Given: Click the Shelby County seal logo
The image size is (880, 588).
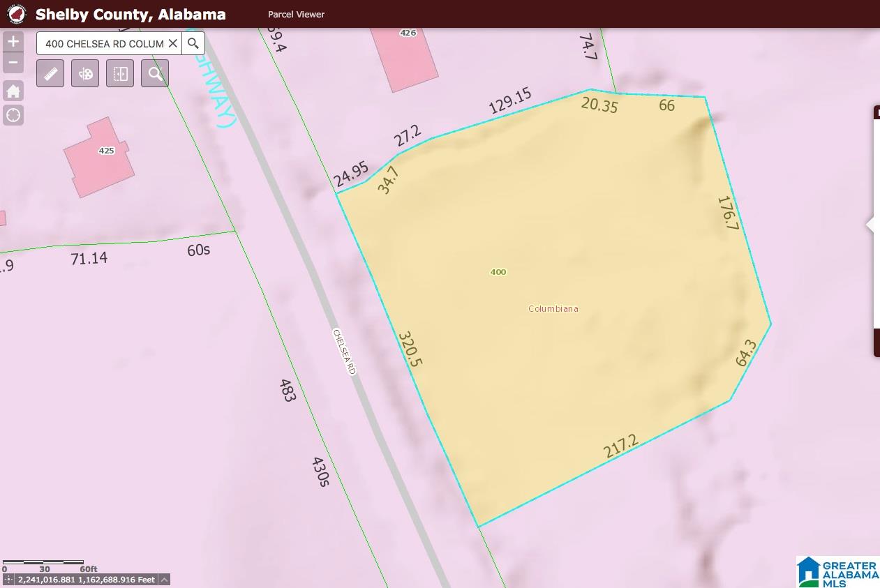Looking at the screenshot, I should pyautogui.click(x=16, y=14).
